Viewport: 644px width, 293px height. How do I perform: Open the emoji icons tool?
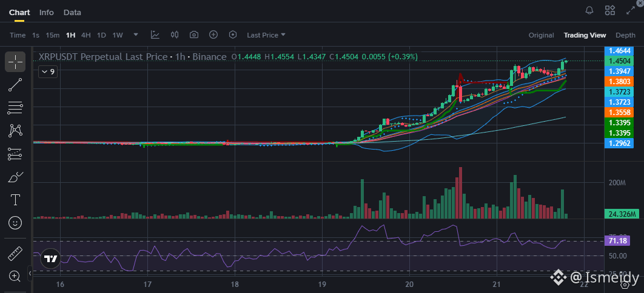pyautogui.click(x=15, y=223)
